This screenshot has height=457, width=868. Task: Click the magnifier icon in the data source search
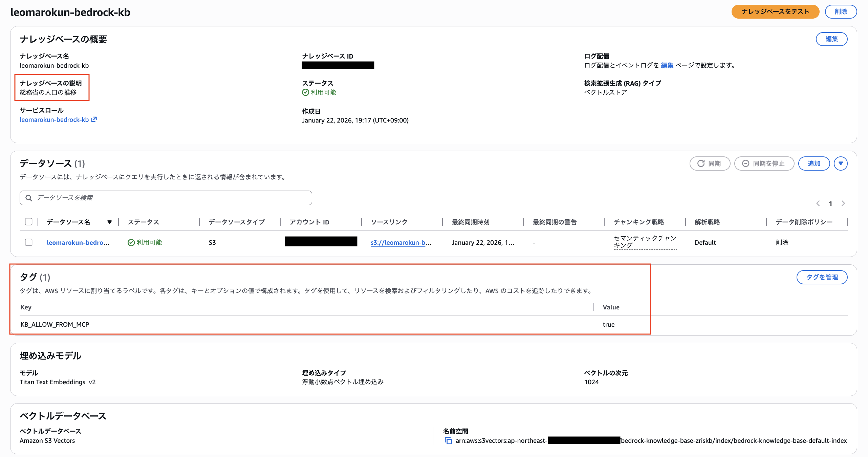click(x=28, y=198)
